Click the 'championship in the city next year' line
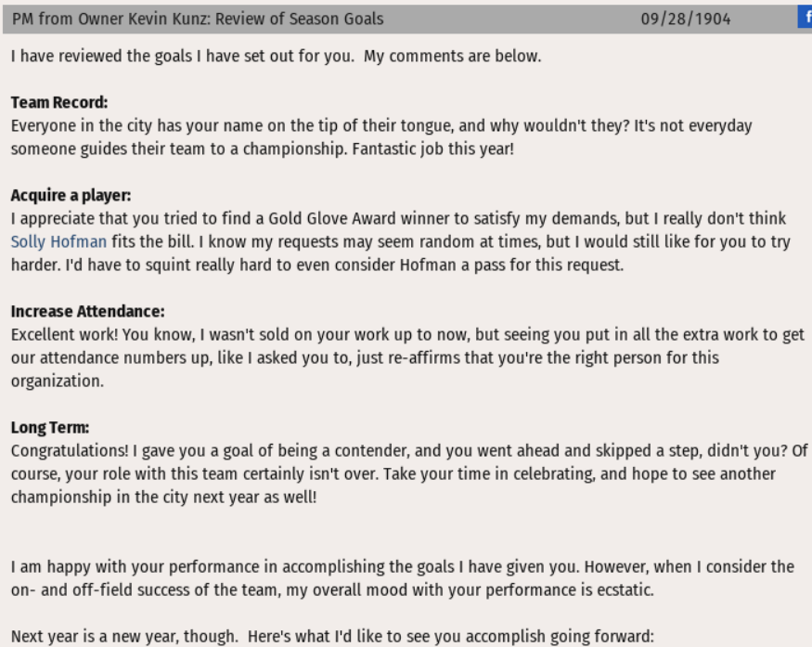The image size is (812, 647). tap(163, 497)
